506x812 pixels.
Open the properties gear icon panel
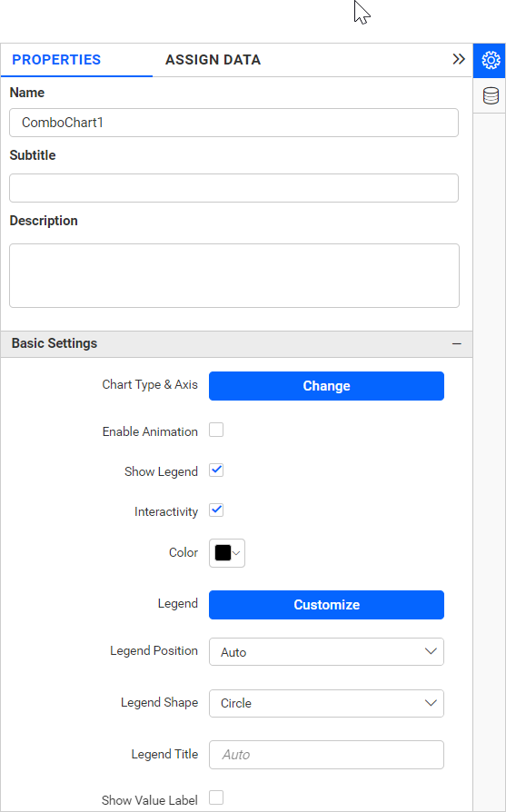490,61
